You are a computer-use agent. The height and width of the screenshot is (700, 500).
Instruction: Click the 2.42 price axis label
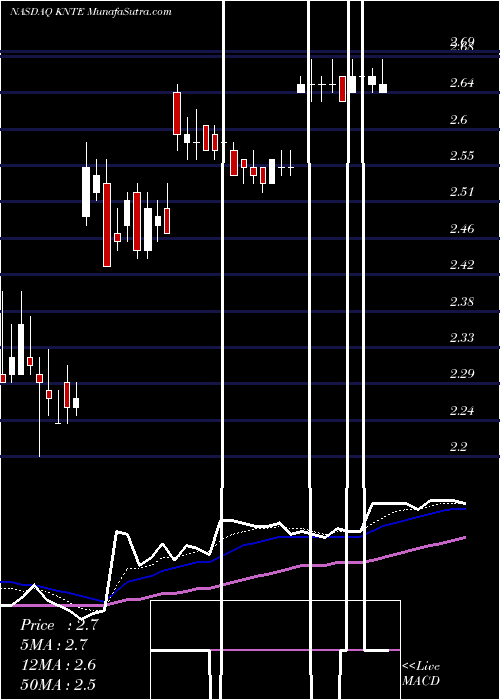point(462,264)
